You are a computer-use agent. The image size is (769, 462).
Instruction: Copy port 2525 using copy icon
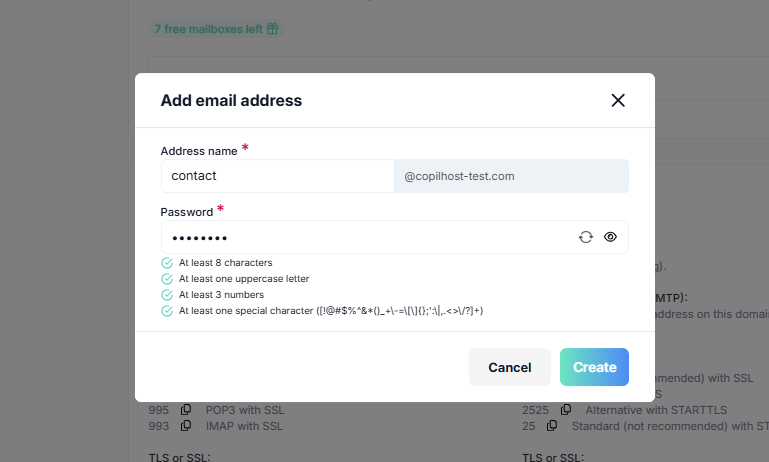click(566, 410)
